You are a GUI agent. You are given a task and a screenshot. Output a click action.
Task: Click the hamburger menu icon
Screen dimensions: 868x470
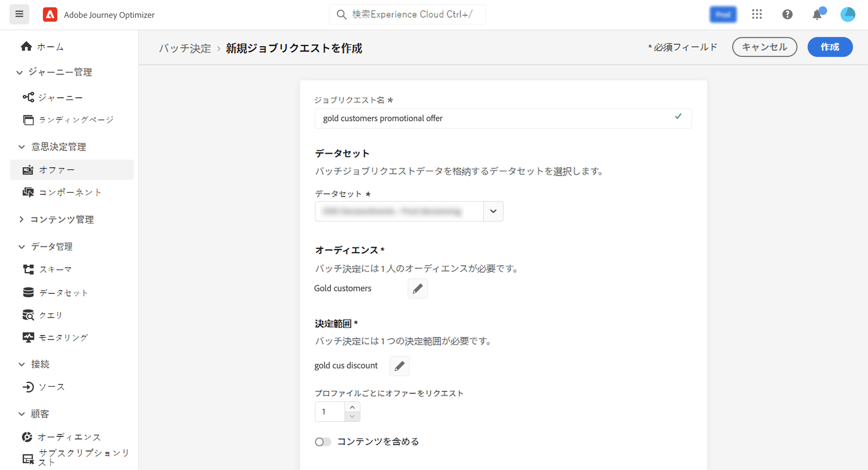click(x=19, y=14)
